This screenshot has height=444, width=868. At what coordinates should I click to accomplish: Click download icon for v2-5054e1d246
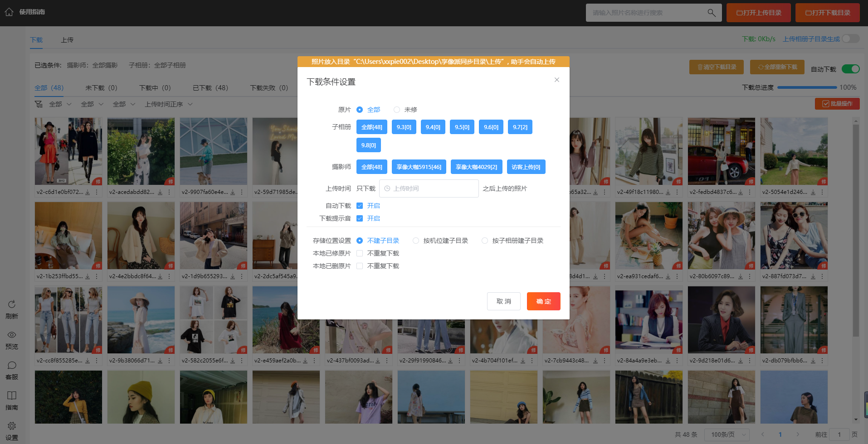coord(813,192)
